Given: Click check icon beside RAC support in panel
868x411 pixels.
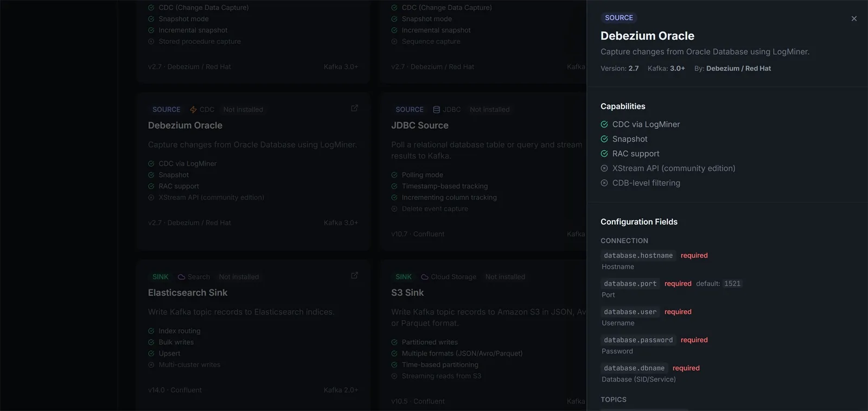Looking at the screenshot, I should point(604,154).
